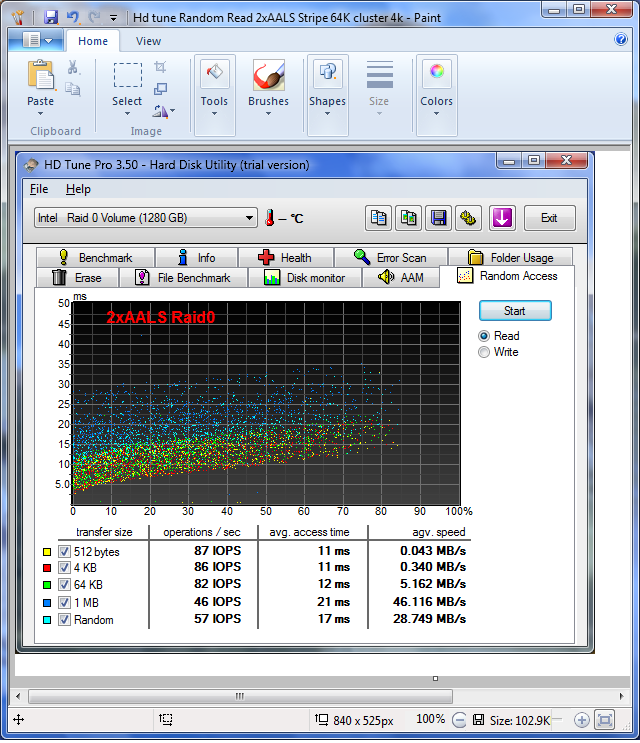The width and height of the screenshot is (640, 743).
Task: Click the Rotate or flip icon
Action: (x=160, y=111)
